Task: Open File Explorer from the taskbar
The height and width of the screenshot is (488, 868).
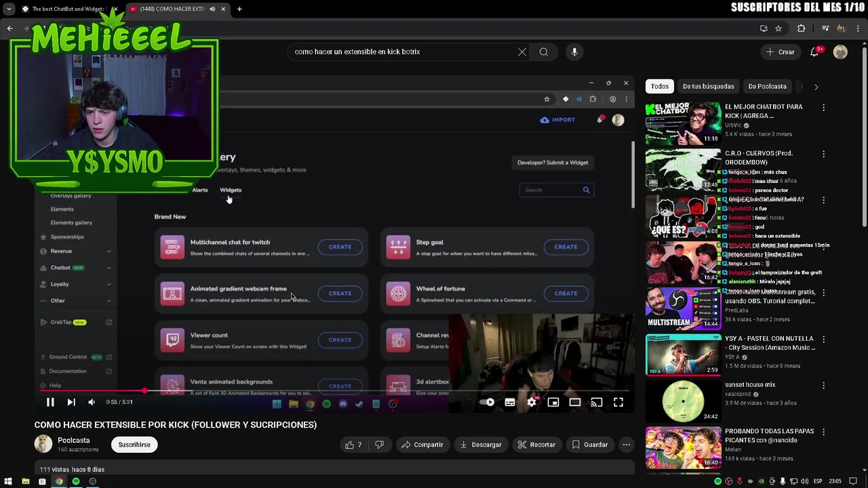Action: click(x=25, y=481)
